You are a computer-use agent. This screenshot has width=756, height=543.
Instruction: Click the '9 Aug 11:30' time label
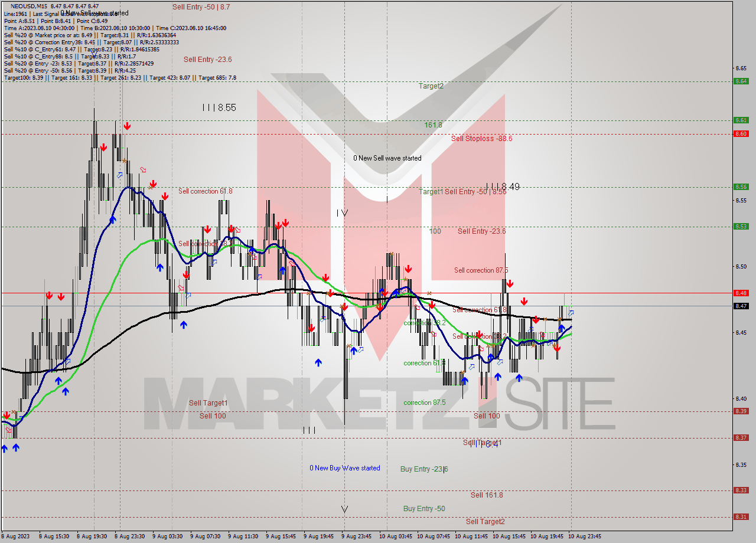pos(243,537)
